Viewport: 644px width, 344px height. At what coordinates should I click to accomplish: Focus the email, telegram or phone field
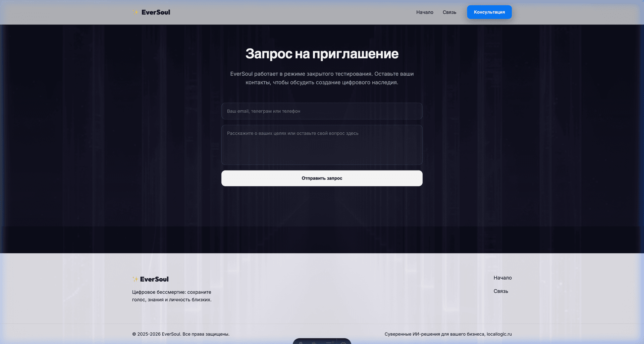click(x=322, y=111)
